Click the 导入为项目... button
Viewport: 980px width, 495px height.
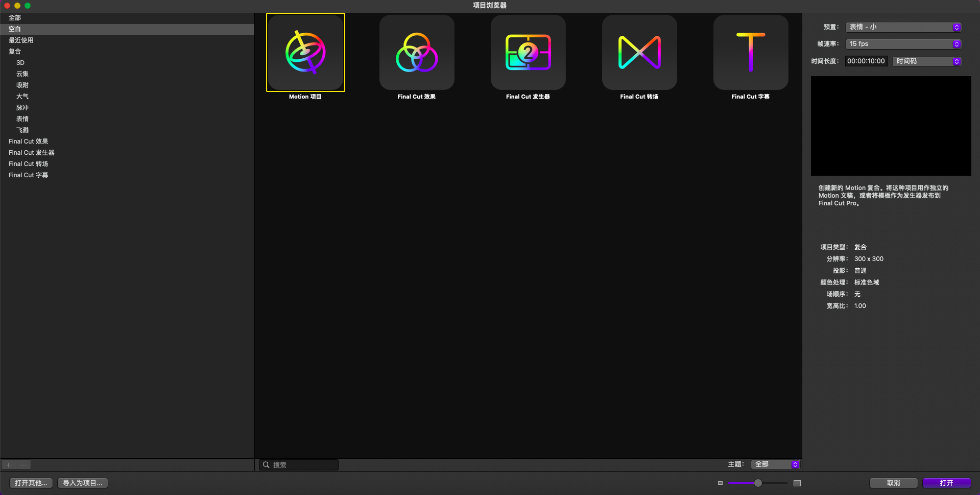pyautogui.click(x=83, y=483)
